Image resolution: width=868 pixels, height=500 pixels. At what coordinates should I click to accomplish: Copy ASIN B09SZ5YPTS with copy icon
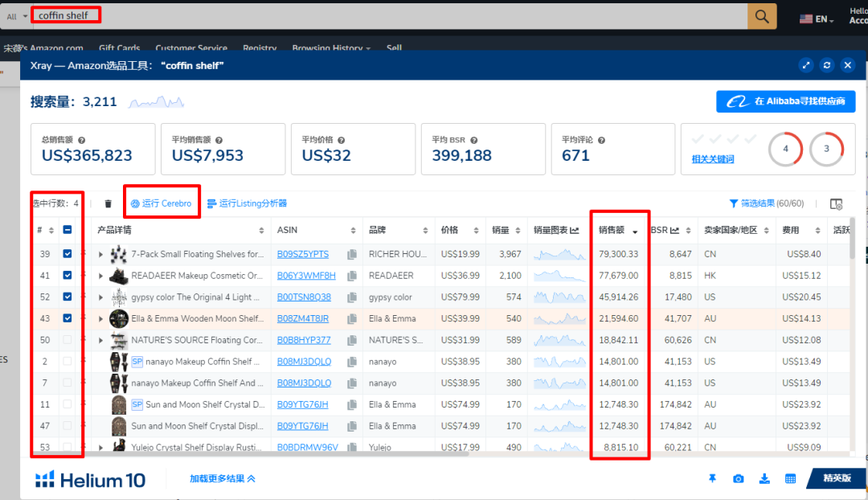pos(351,255)
